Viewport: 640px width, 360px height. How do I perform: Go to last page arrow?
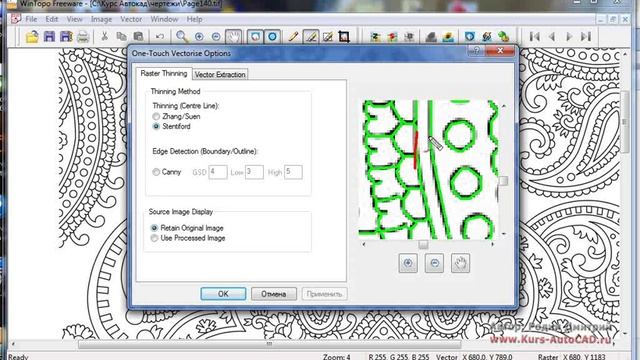point(586,37)
